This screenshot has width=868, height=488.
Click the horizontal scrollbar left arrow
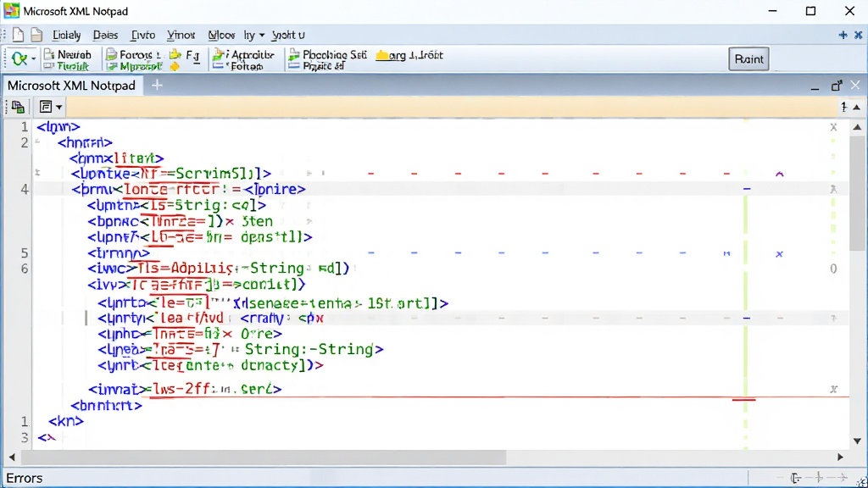click(12, 457)
